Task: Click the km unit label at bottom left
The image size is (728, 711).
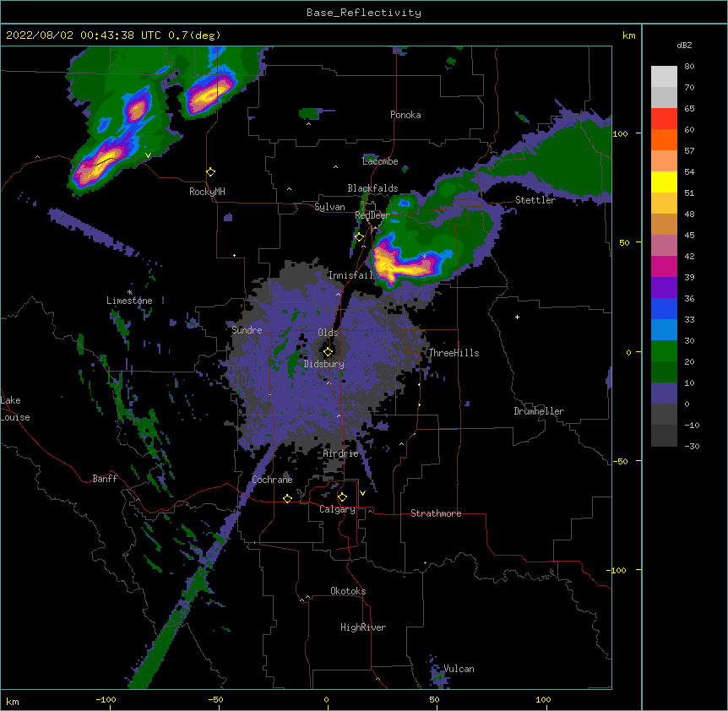Action: pos(13,701)
